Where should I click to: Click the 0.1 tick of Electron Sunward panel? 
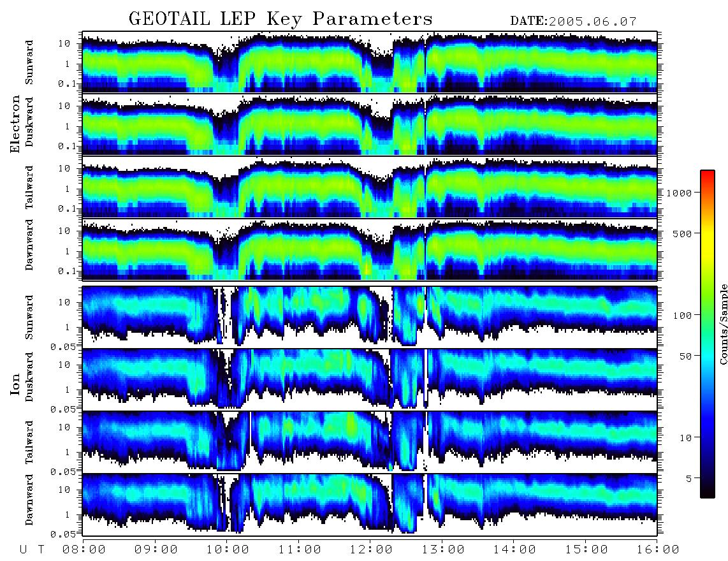click(x=68, y=84)
